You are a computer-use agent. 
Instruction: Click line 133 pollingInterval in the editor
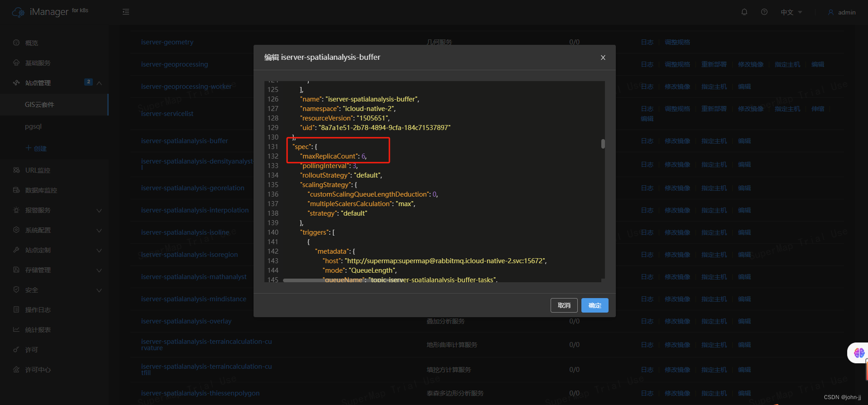click(330, 166)
